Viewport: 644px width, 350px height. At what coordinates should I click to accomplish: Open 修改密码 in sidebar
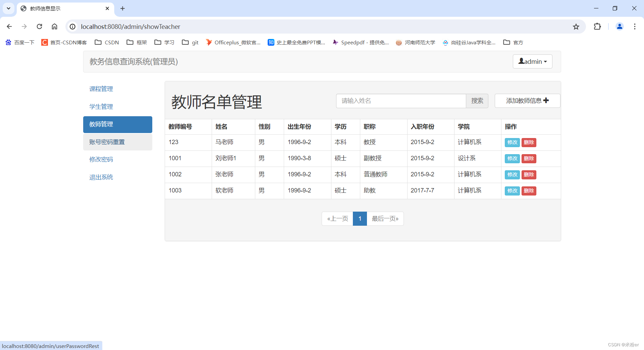(118, 160)
